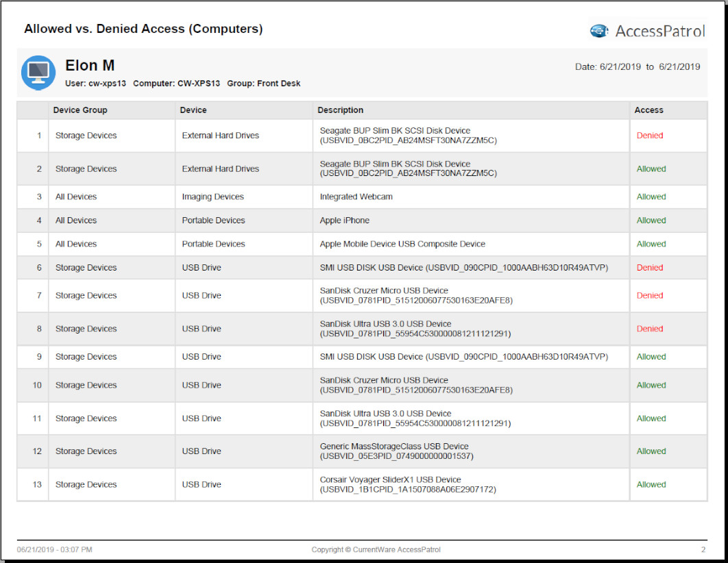This screenshot has width=728, height=563.
Task: Click the Copyright CurrentWare AccessPatrol footer text
Action: pos(376,549)
